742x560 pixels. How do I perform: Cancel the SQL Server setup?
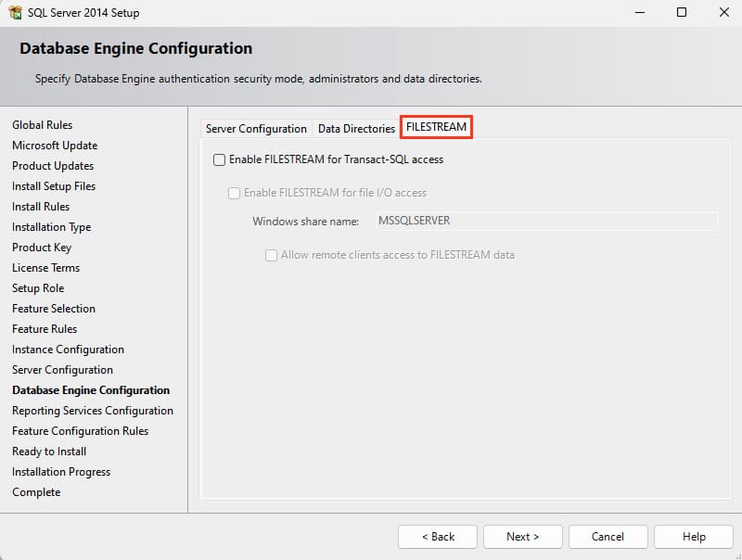608,537
